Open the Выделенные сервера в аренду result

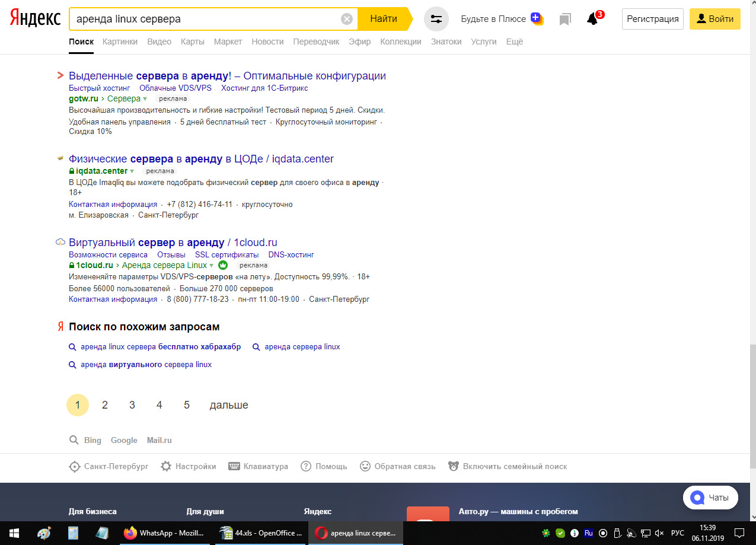click(227, 76)
